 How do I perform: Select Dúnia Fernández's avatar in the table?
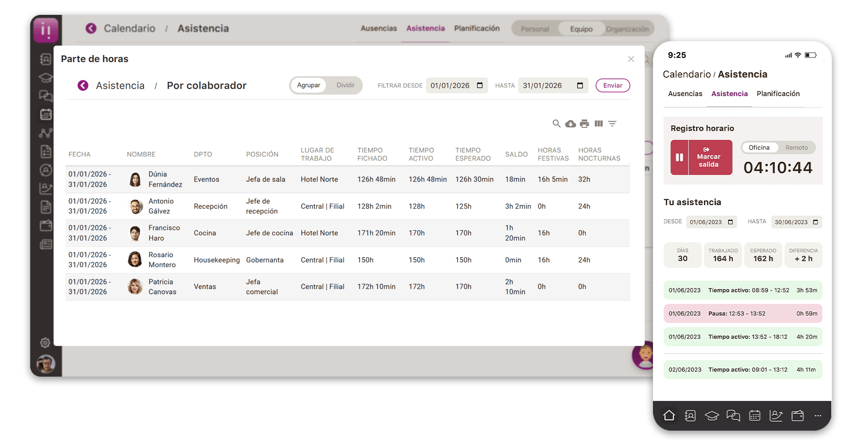135,179
